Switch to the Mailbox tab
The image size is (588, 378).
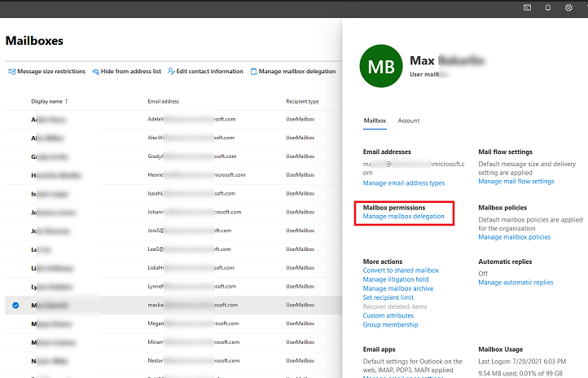375,121
